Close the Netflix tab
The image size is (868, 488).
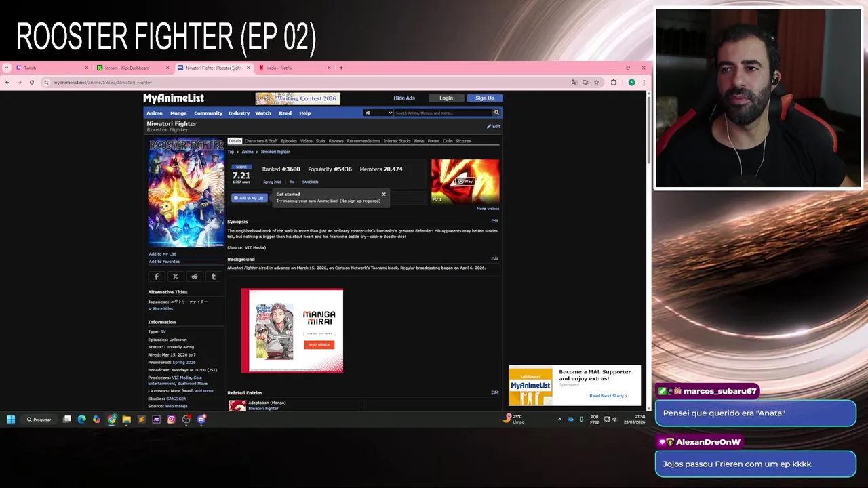click(329, 68)
